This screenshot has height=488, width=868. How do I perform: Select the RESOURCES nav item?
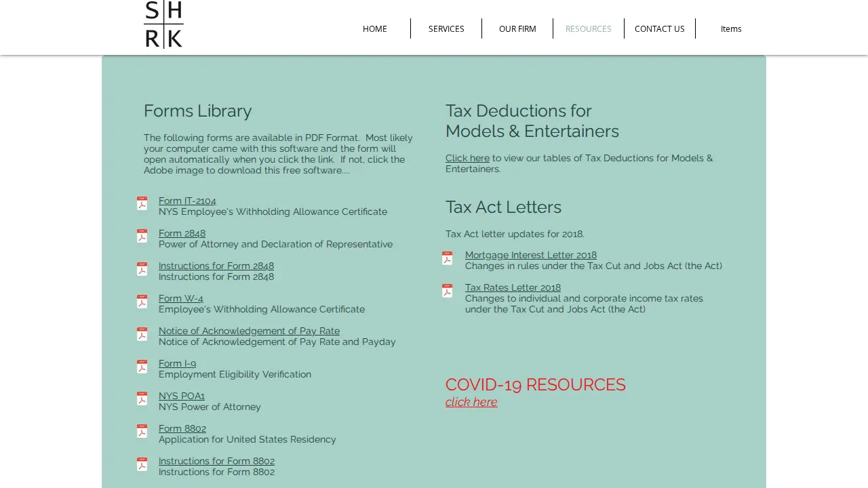[x=589, y=28]
